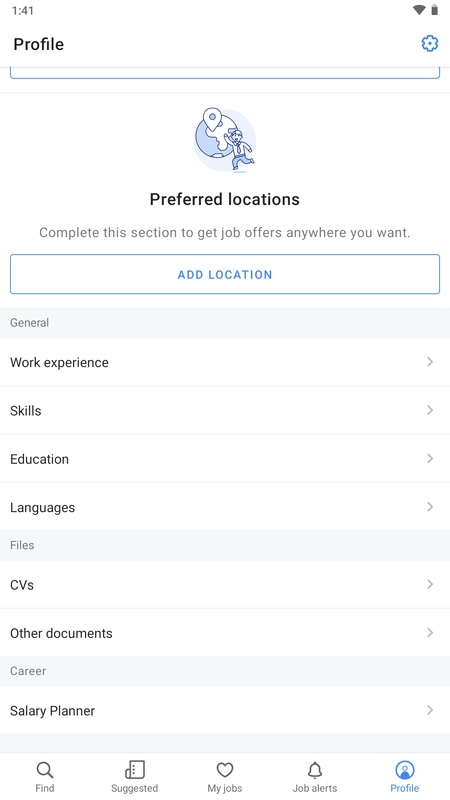Open the Education row arrow
This screenshot has height=800, width=450.
click(x=430, y=459)
